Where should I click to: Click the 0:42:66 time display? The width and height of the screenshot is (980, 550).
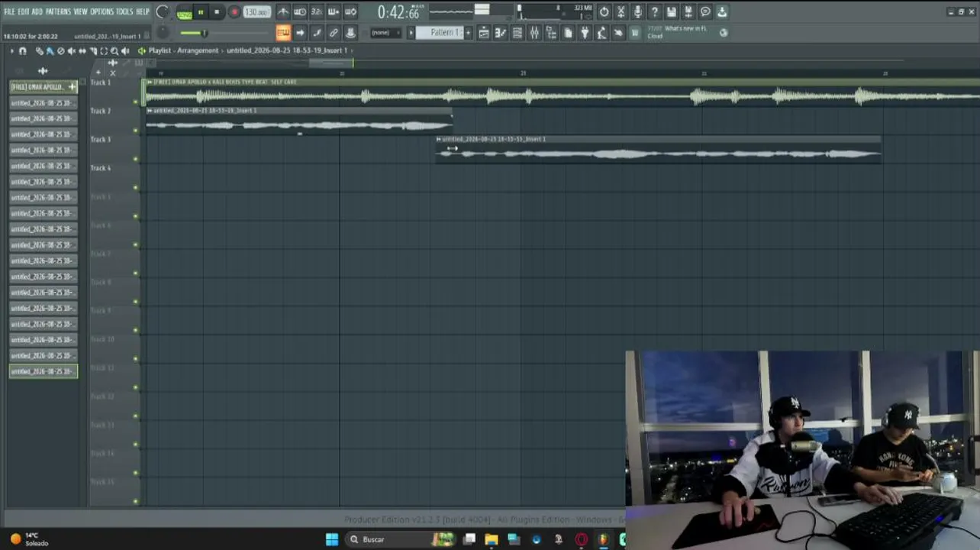click(x=398, y=13)
